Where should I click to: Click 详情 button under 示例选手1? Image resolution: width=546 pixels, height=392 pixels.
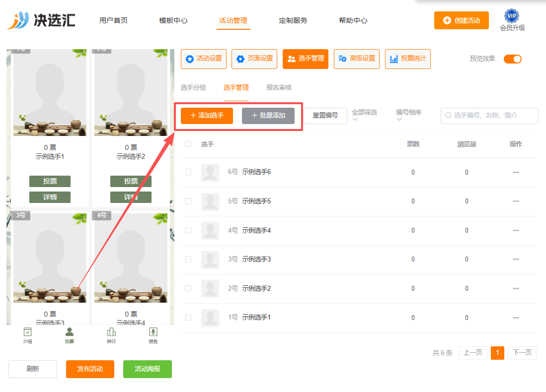tap(50, 197)
